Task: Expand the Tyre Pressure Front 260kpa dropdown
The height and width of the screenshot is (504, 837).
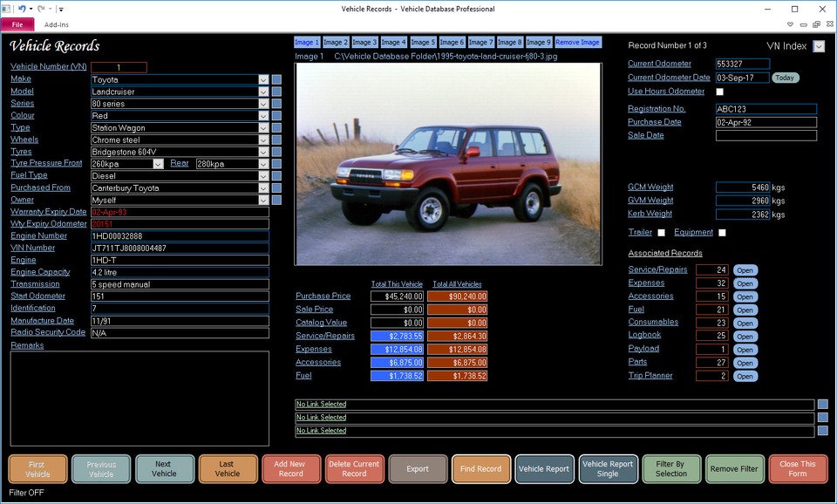Action: 158,164
